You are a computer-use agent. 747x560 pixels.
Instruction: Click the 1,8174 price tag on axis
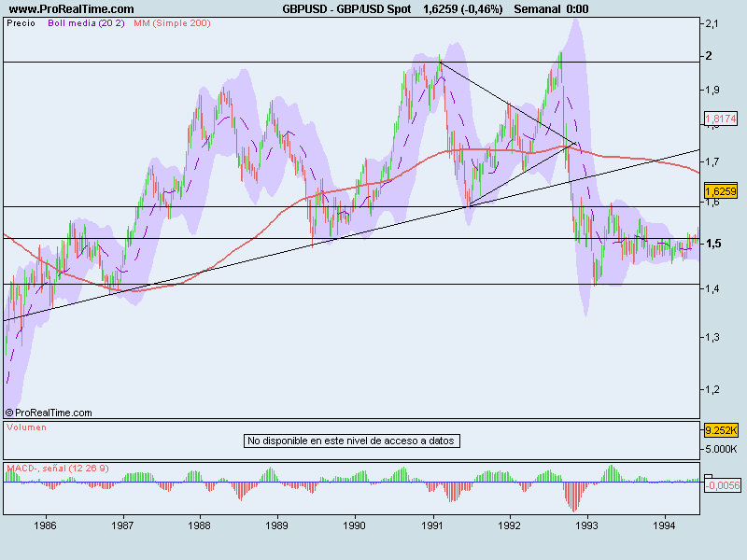pyautogui.click(x=721, y=119)
